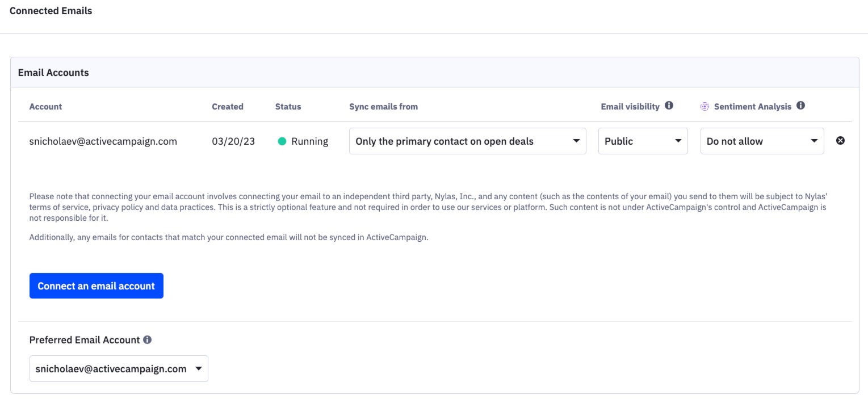868x399 pixels.
Task: Expand the Do not allow selector arrow
Action: click(814, 141)
